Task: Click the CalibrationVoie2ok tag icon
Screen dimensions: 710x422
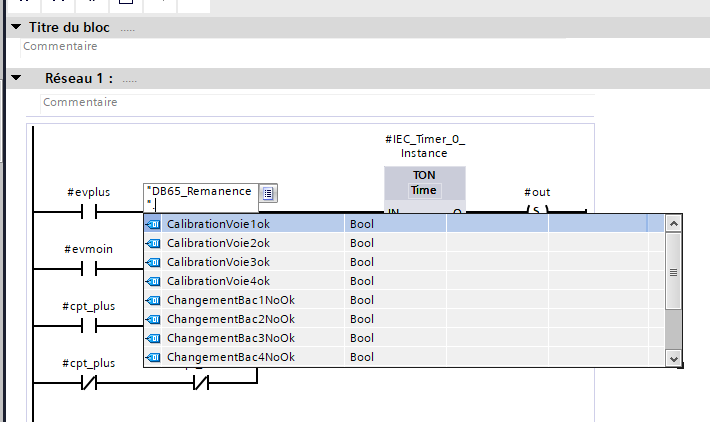Action: point(154,243)
